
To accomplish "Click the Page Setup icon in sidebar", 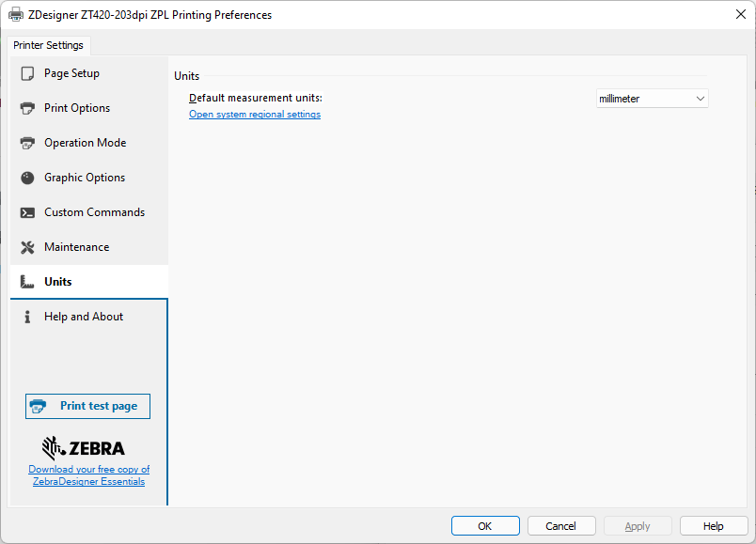I will point(27,73).
